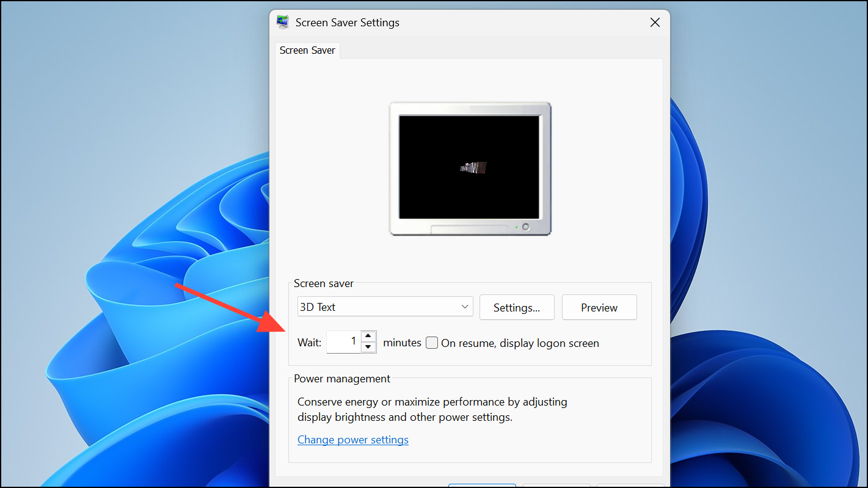Click the 'Screen Saver Settings' title bar text

pyautogui.click(x=347, y=23)
